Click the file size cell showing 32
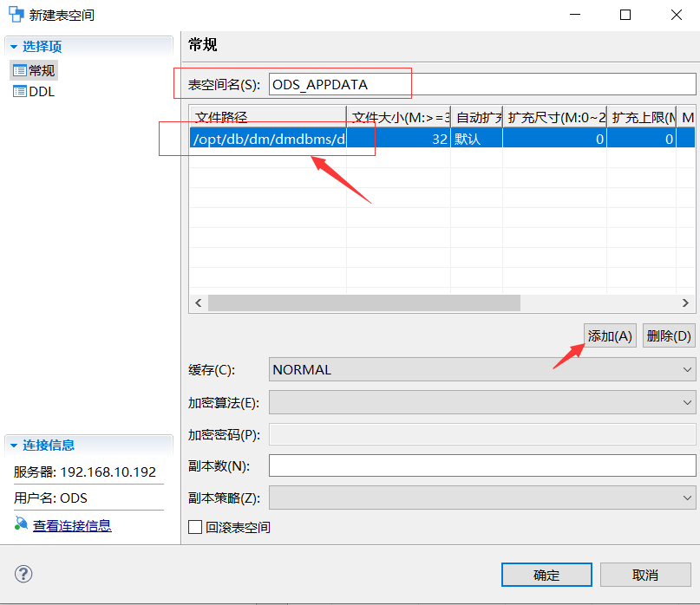 coord(398,139)
